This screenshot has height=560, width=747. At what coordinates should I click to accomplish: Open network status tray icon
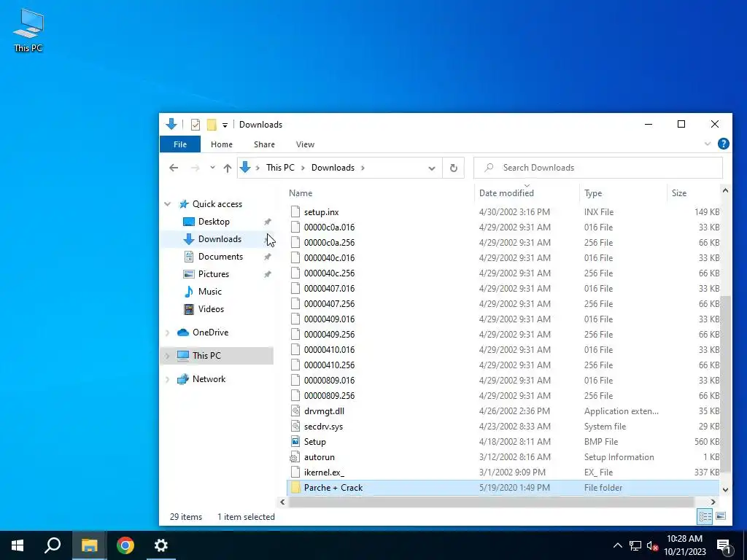[635, 545]
